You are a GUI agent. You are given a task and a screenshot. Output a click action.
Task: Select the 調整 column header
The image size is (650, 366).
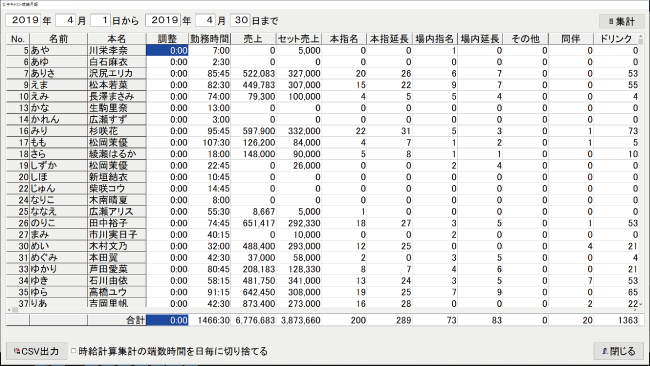coord(167,39)
